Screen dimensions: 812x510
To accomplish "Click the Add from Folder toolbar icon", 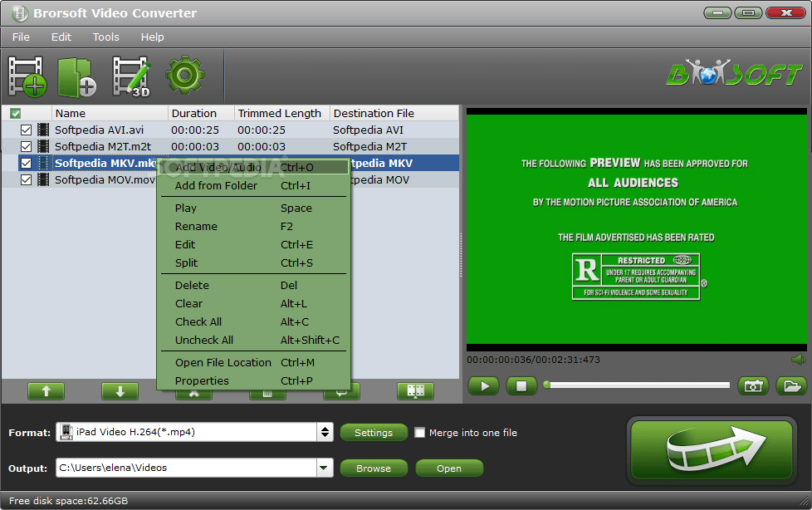I will (76, 77).
